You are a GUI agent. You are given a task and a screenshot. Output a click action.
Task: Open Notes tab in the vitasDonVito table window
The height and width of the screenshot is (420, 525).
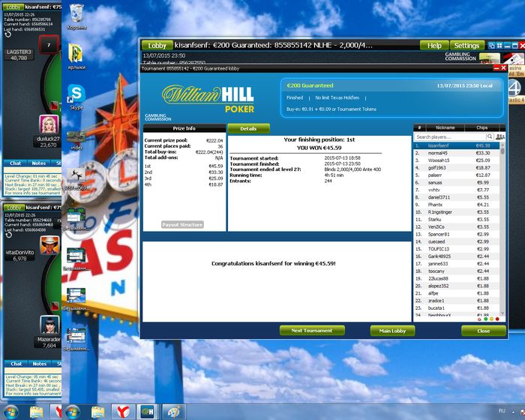click(x=40, y=364)
